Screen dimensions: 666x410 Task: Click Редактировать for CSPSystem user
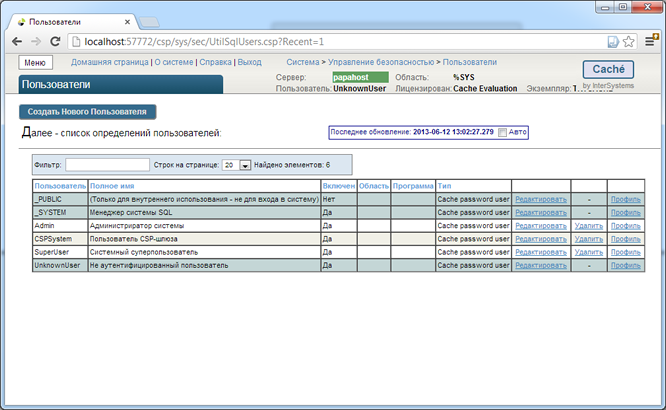[541, 239]
